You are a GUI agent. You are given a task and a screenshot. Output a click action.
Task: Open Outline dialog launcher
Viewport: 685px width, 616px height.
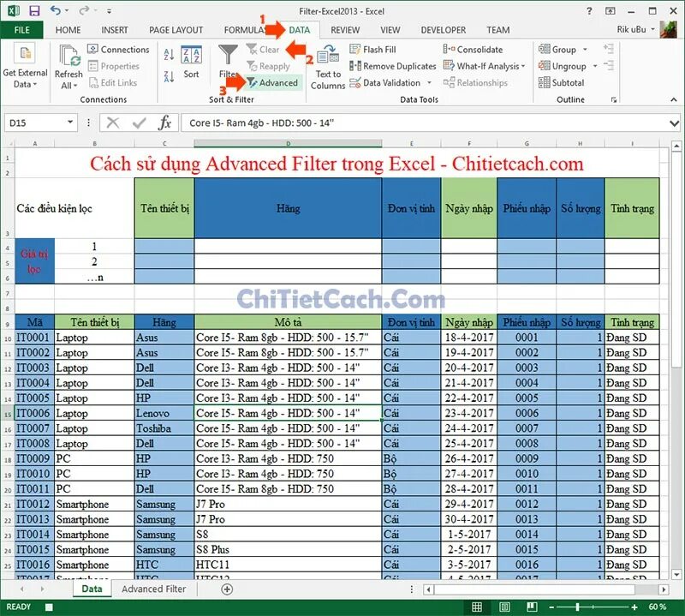click(614, 100)
